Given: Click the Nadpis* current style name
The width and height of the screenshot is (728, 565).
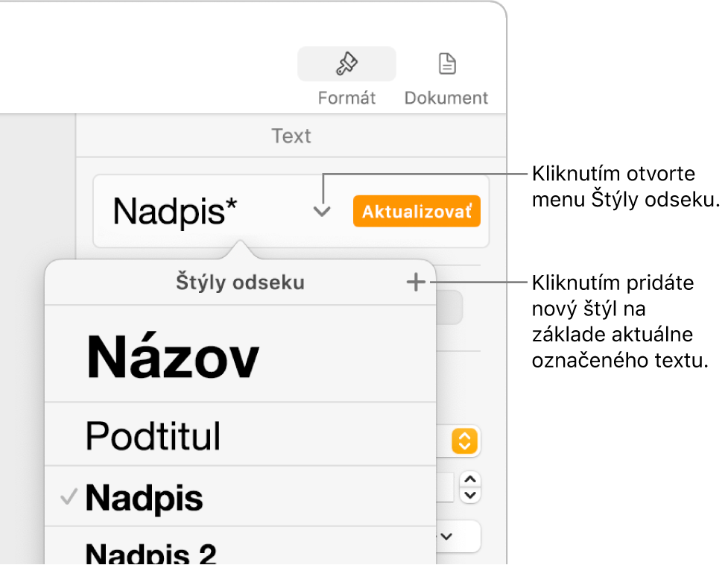Looking at the screenshot, I should coord(175,212).
